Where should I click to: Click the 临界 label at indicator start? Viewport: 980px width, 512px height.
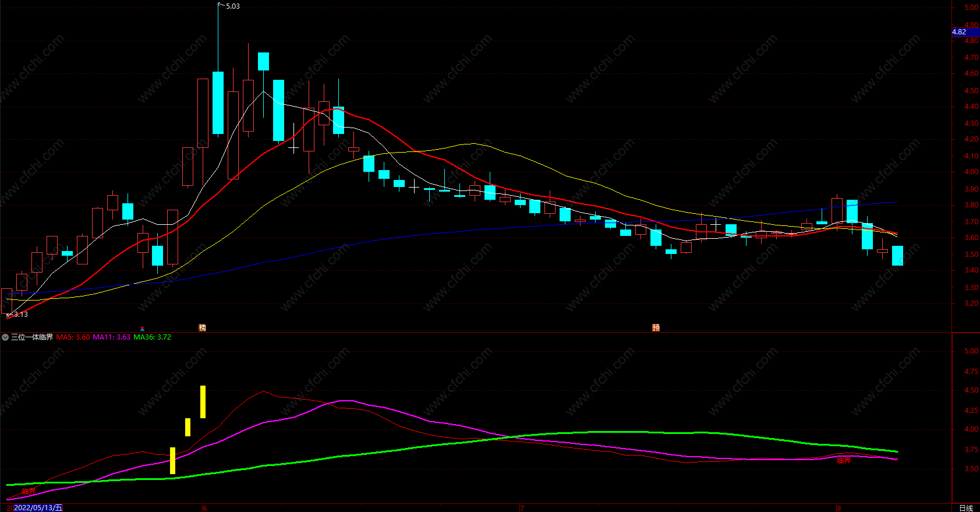pos(28,492)
